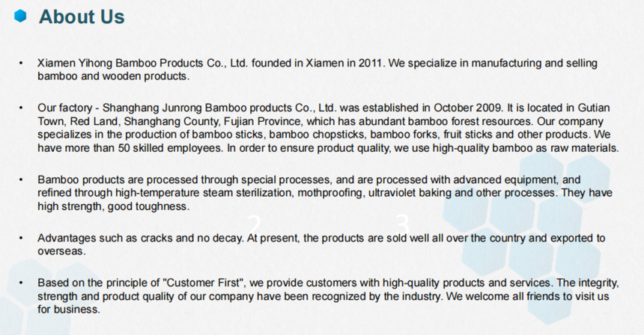Click the faint white number 2 watermark
The width and height of the screenshot is (644, 335).
(x=255, y=224)
